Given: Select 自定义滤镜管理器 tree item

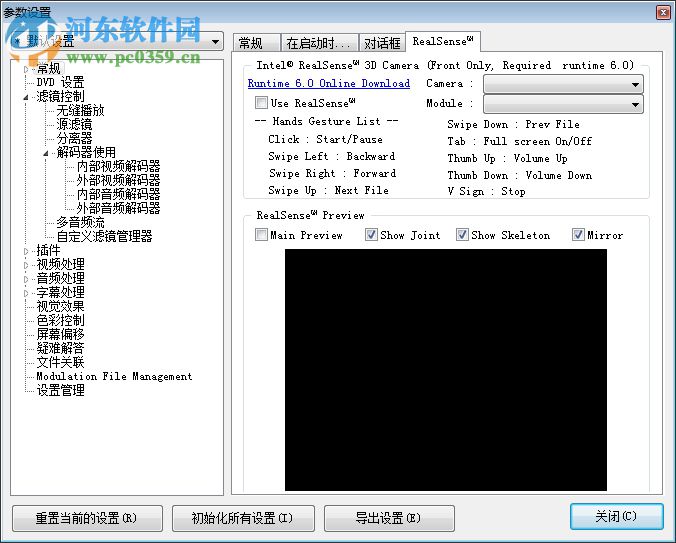Looking at the screenshot, I should coord(104,236).
